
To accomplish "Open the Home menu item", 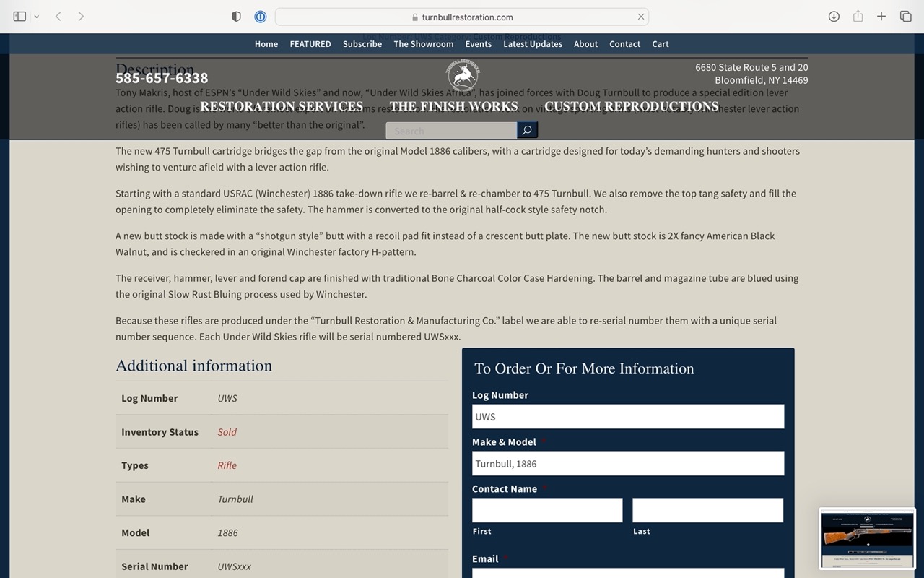I will tap(266, 44).
